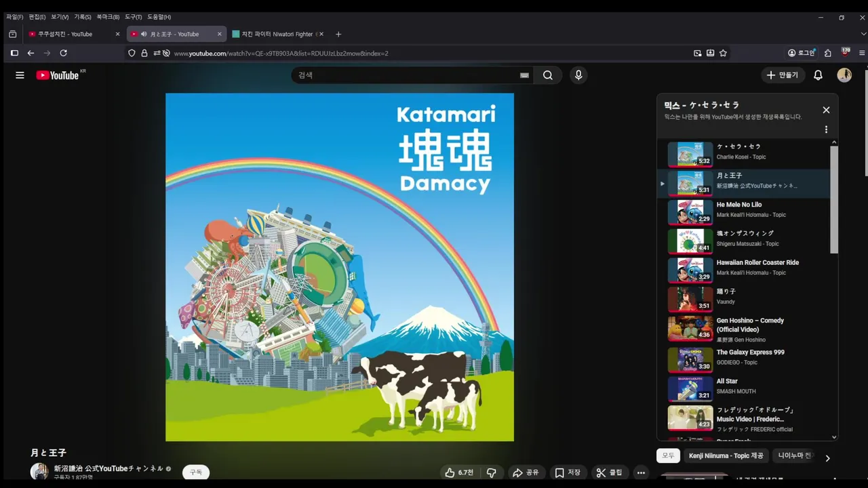Switch to the 쿠쿠성치킨 - YouTube tab

pos(65,34)
